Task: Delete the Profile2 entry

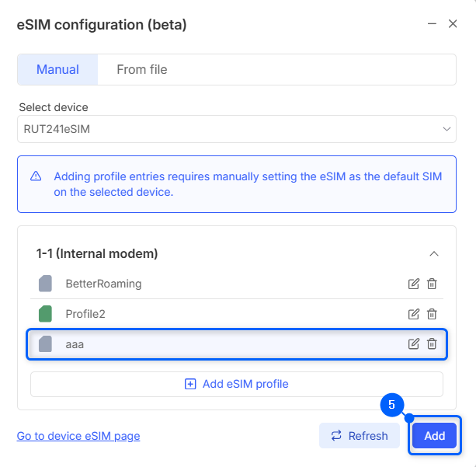Action: 432,314
